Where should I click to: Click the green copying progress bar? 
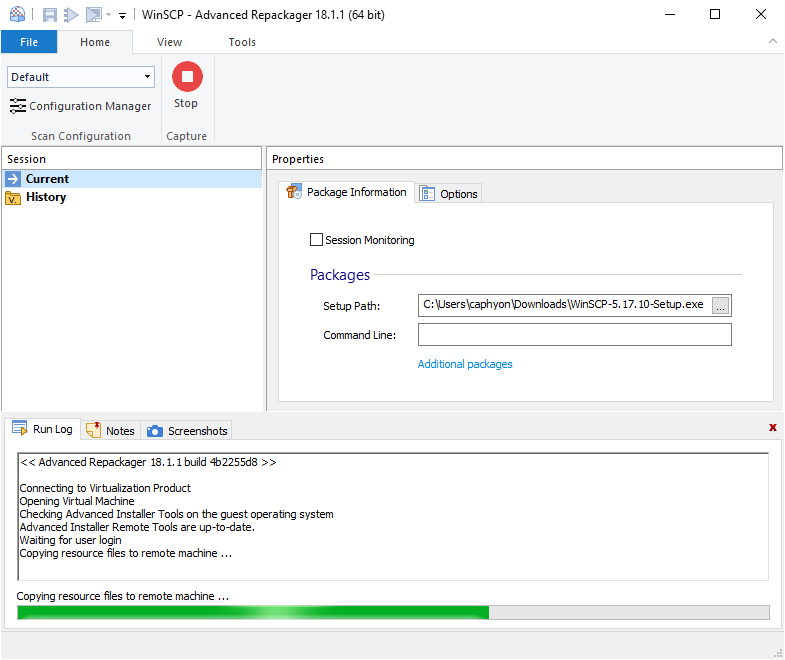pos(393,612)
